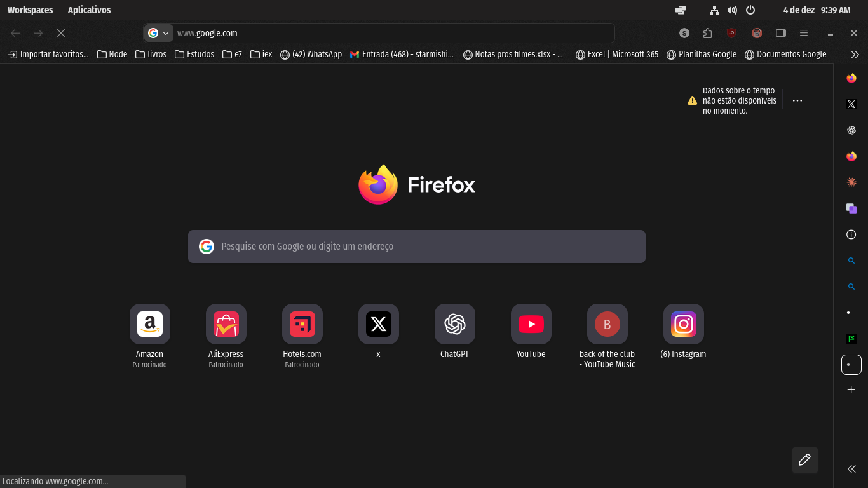868x488 pixels.
Task: Open the date and time calendar
Action: tap(817, 10)
